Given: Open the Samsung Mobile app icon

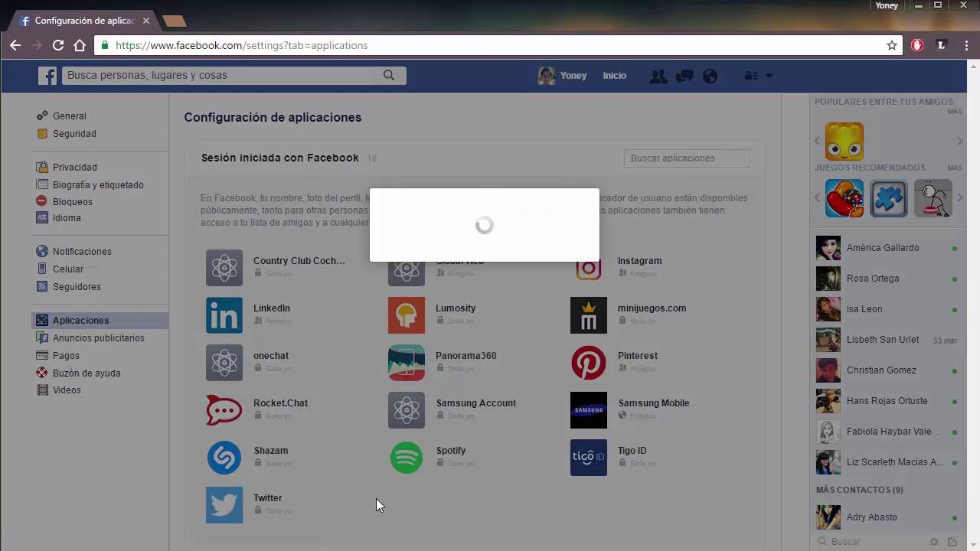Looking at the screenshot, I should tap(589, 410).
